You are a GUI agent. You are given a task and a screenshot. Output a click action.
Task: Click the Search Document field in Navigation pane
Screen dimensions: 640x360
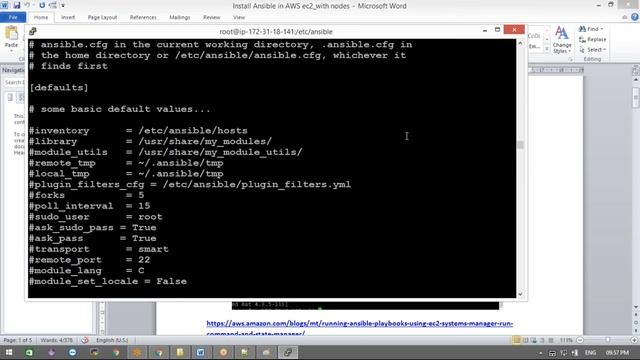[13, 82]
